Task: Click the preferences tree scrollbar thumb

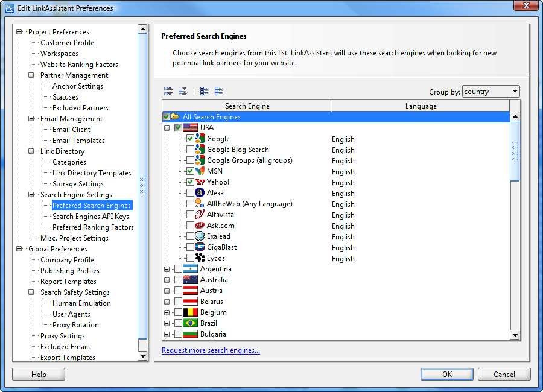Action: (142, 186)
